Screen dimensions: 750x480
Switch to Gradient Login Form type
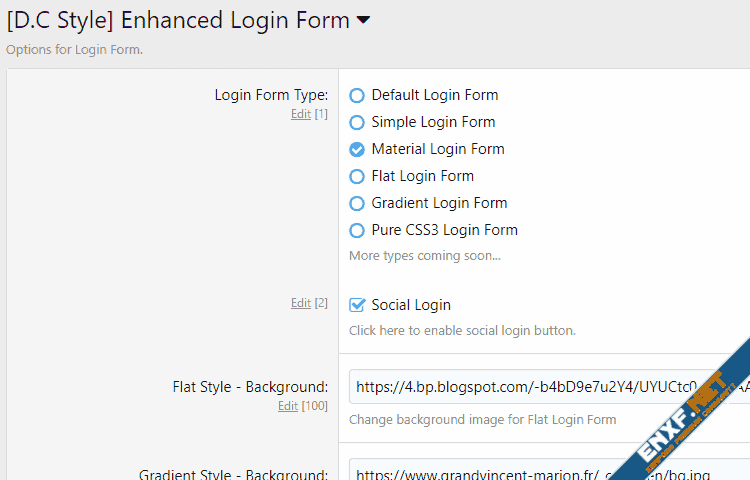pos(357,204)
